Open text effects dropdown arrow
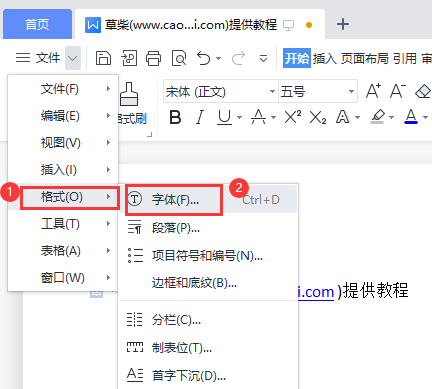The height and width of the screenshot is (389, 432). point(358,117)
